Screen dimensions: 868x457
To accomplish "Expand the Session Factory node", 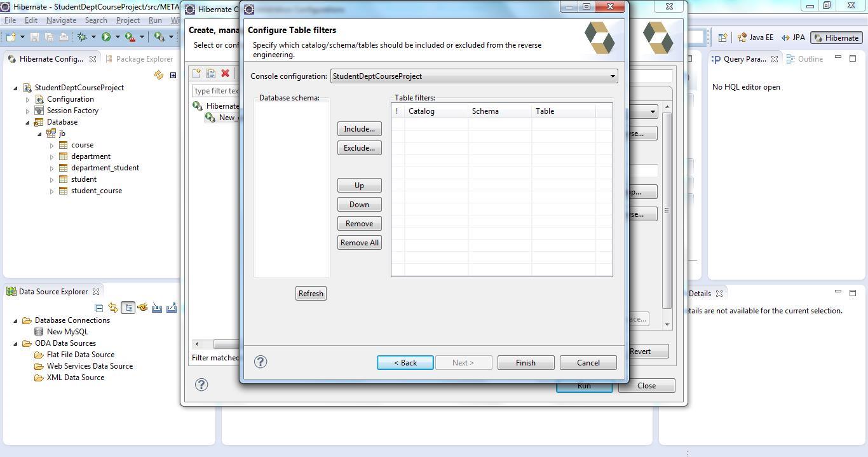I will click(x=27, y=111).
